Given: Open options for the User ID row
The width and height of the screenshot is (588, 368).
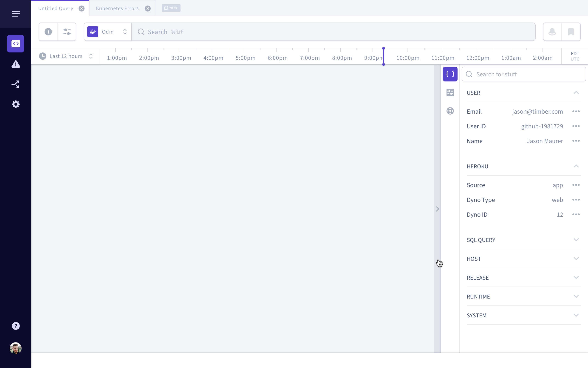Looking at the screenshot, I should pyautogui.click(x=576, y=126).
